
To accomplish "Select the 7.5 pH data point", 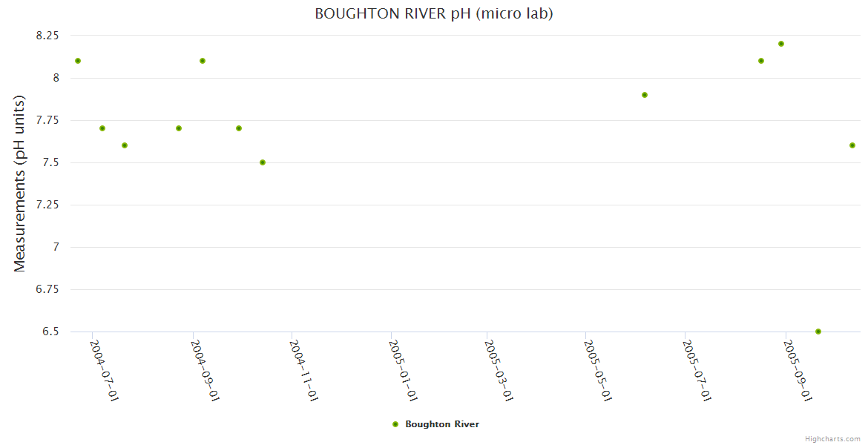I will pos(263,162).
